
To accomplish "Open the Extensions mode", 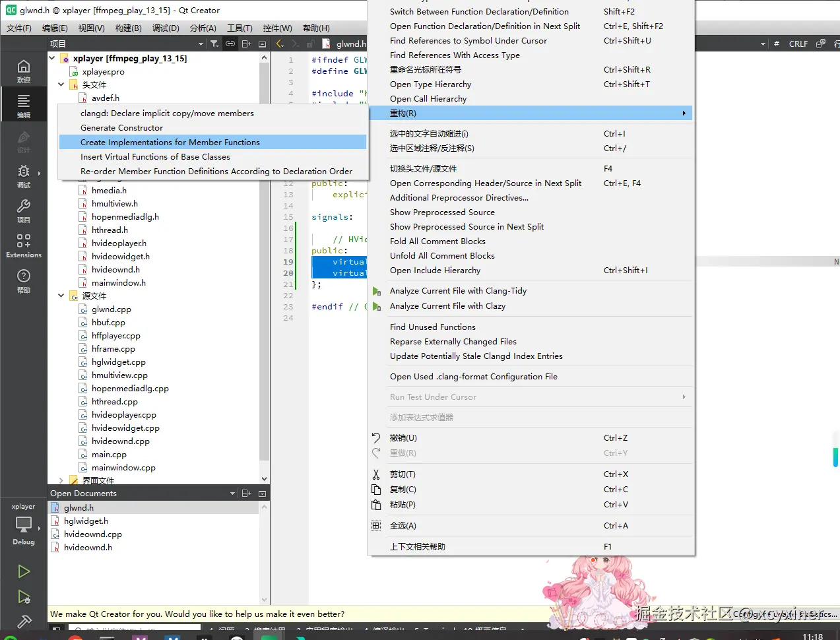I will click(24, 245).
